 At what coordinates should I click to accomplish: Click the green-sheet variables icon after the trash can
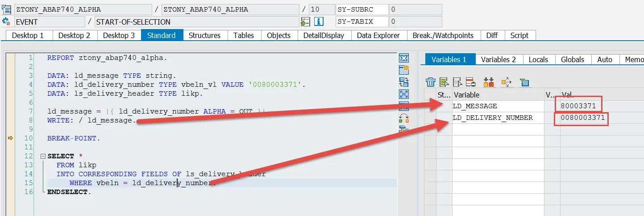pos(444,82)
